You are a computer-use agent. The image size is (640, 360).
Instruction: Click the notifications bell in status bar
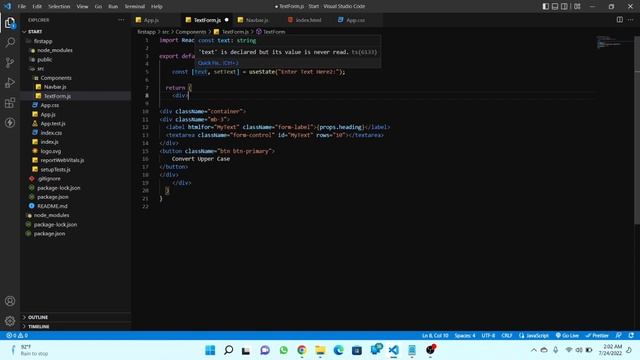click(631, 336)
